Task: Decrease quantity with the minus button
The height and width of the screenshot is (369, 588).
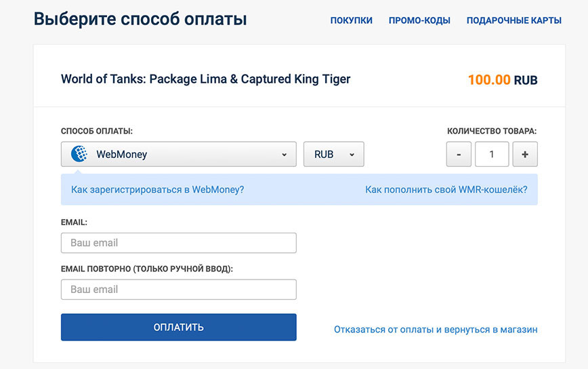Action: click(459, 154)
